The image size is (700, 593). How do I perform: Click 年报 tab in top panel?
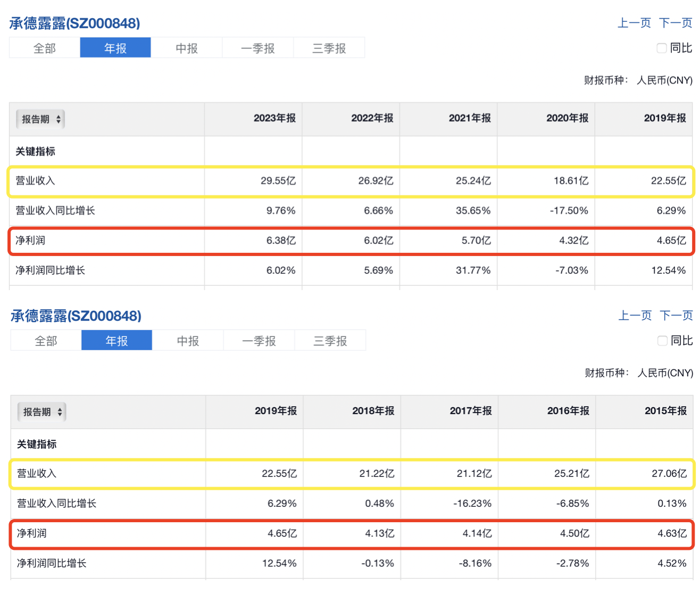pos(115,48)
